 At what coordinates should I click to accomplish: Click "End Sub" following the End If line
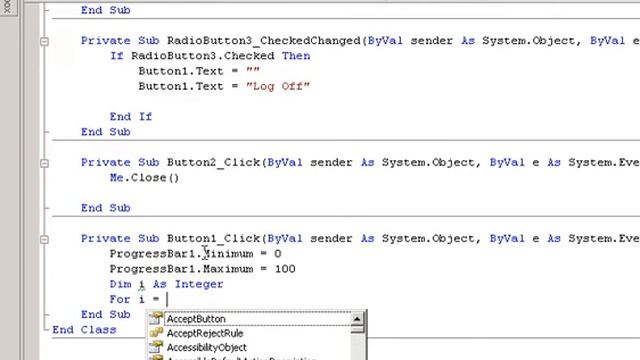[x=105, y=132]
